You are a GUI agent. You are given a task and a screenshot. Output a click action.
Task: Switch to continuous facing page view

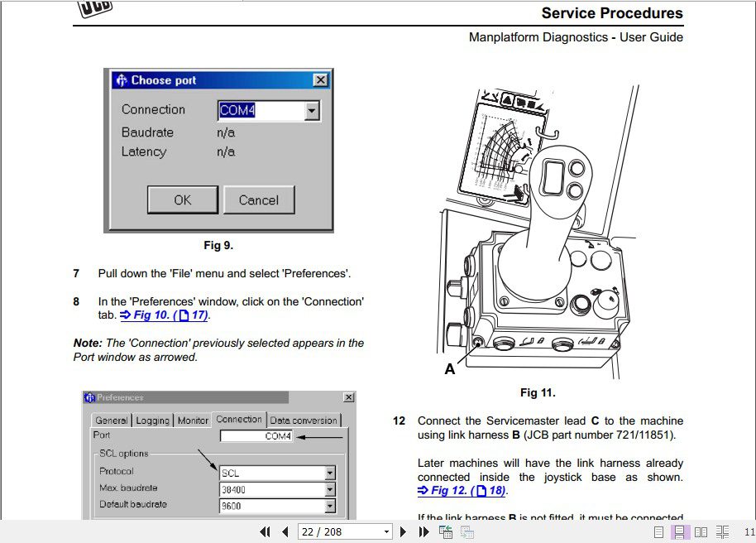(722, 532)
